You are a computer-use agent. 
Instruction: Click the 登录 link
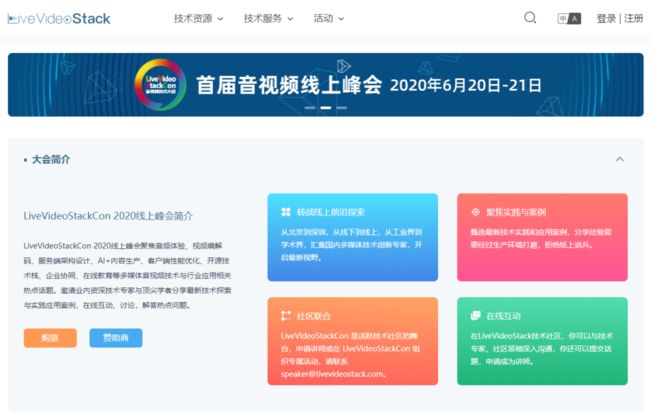click(x=606, y=19)
